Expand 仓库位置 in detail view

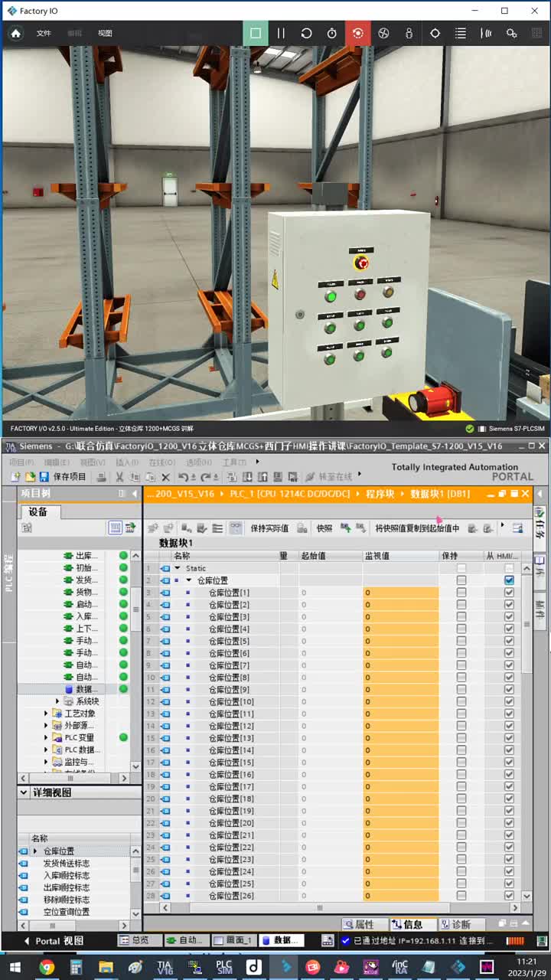click(x=35, y=851)
